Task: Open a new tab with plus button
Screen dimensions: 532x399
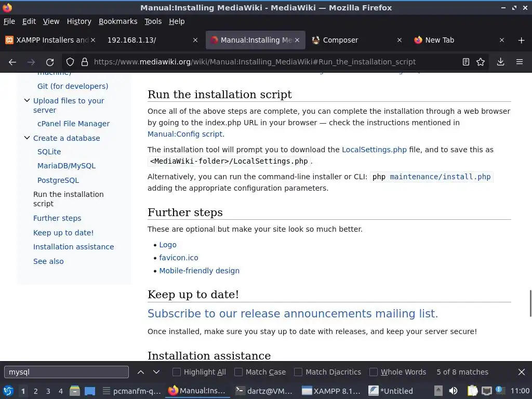Action: point(522,41)
